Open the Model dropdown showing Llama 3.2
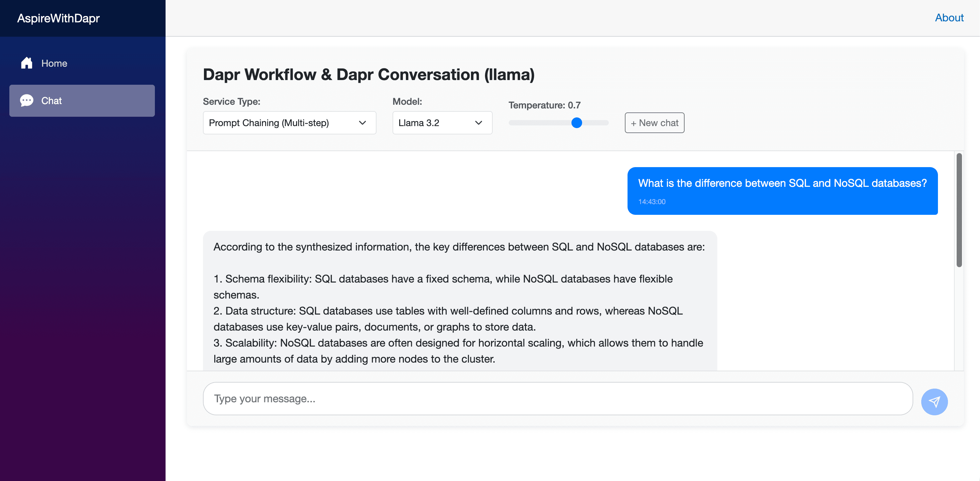Viewport: 980px width, 481px height. [x=443, y=123]
